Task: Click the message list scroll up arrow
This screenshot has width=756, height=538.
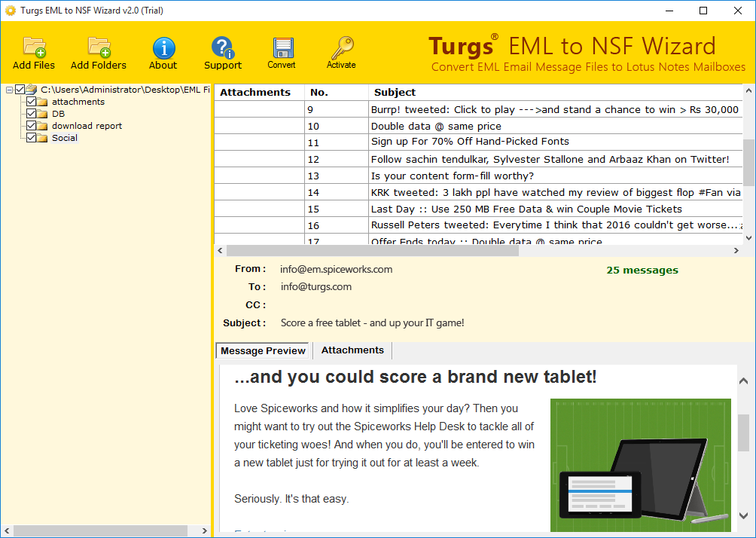Action: [x=748, y=90]
